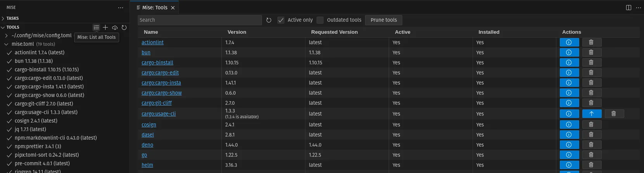Image resolution: width=644 pixels, height=173 pixels.
Task: Uninstall cargo-binstall via trash icon
Action: pos(592,62)
